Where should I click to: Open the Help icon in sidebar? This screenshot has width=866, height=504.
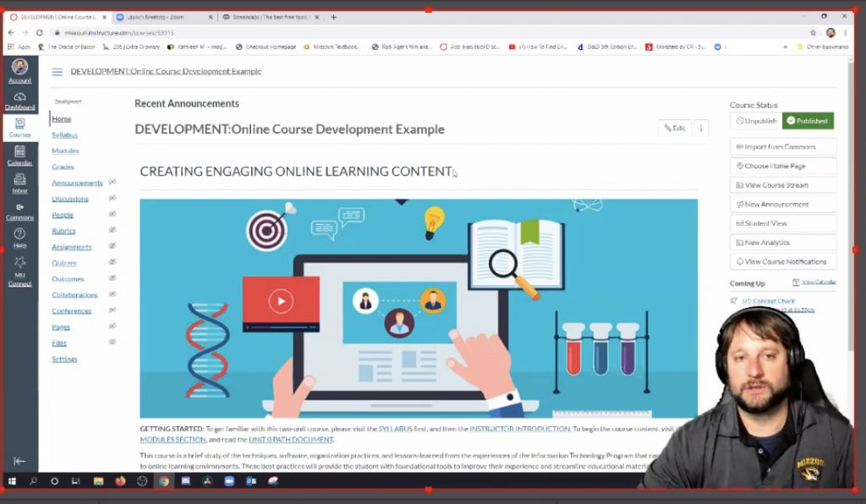click(x=19, y=236)
